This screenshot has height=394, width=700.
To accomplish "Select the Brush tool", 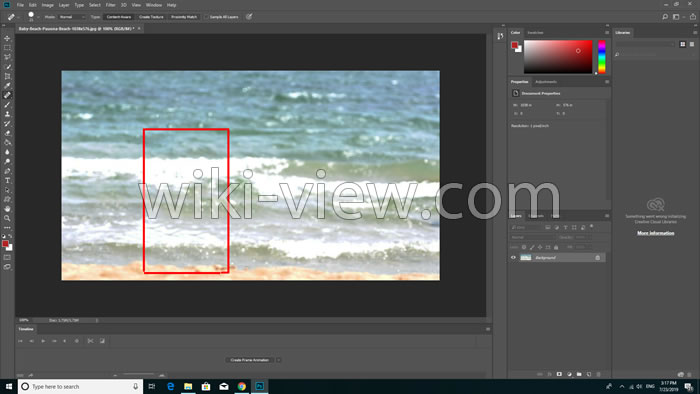I will pyautogui.click(x=7, y=105).
